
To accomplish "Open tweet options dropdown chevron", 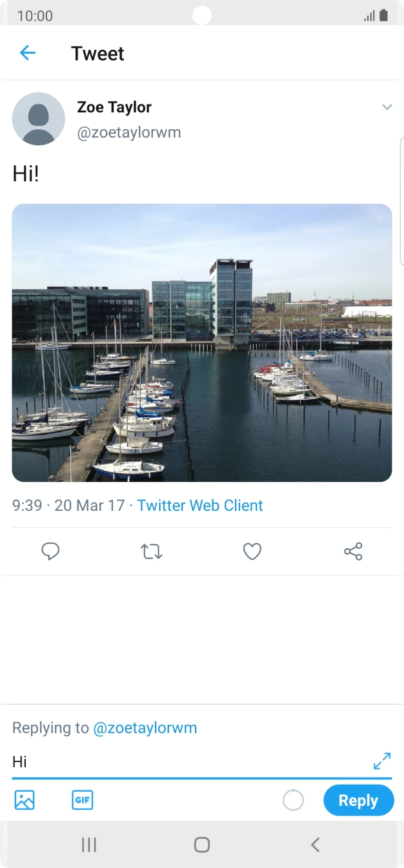I will tap(387, 107).
